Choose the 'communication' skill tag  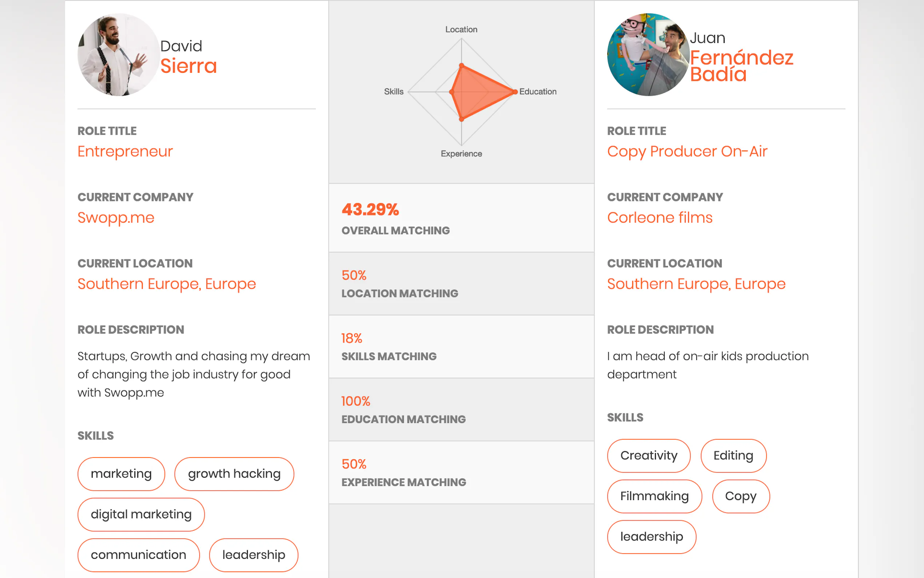tap(138, 555)
